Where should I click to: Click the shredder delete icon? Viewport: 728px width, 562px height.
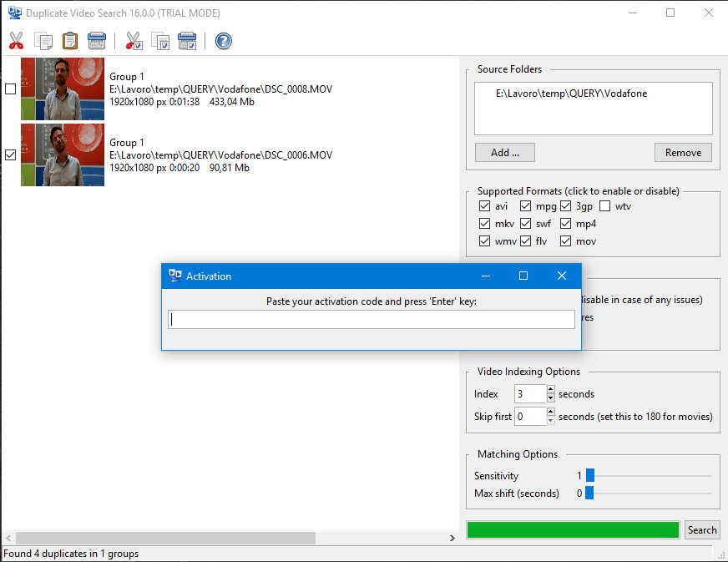tap(97, 41)
